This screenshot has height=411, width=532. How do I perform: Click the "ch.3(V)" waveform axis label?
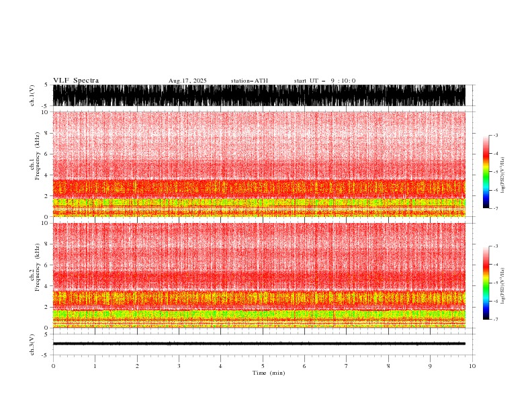coord(32,345)
